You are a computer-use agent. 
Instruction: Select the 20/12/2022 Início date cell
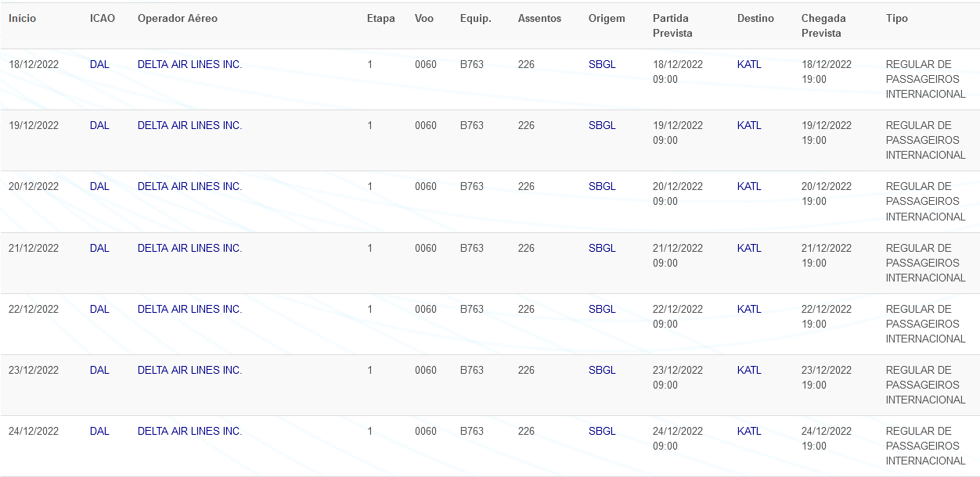tap(34, 186)
